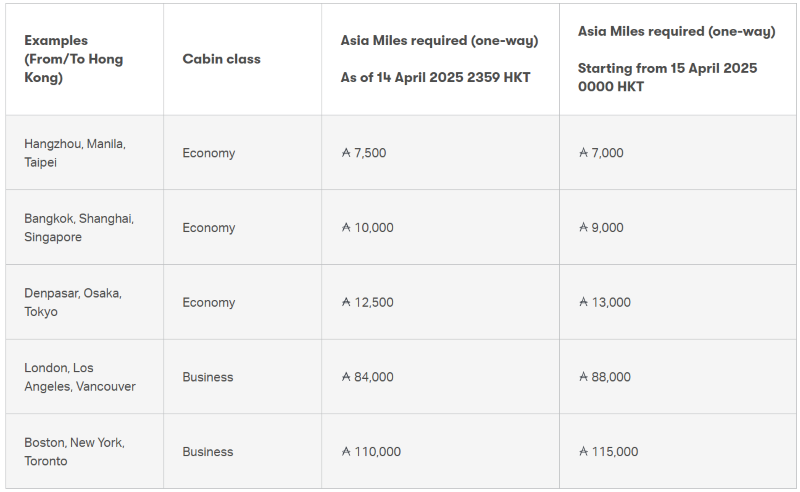
Task: Click the Asia Miles icon beside 10,000
Action: [346, 228]
